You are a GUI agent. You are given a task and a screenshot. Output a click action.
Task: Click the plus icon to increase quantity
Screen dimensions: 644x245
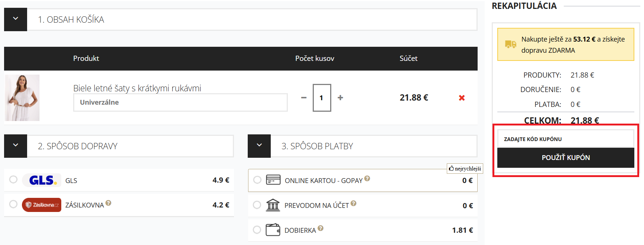pyautogui.click(x=340, y=98)
